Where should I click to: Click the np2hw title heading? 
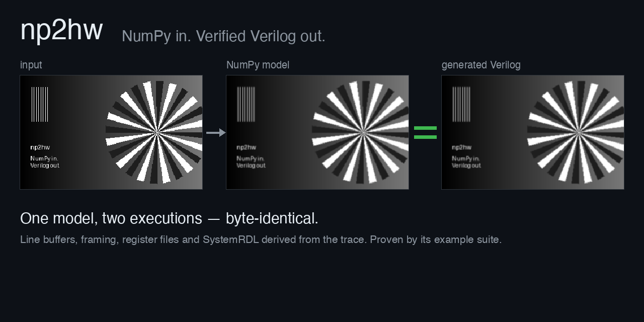coord(61,30)
